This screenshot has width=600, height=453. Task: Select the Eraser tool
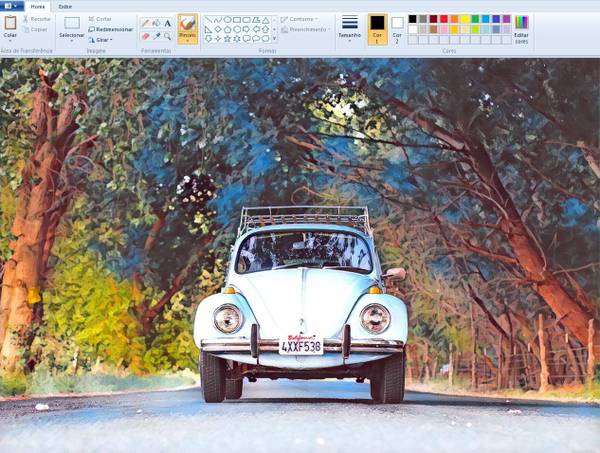(145, 36)
